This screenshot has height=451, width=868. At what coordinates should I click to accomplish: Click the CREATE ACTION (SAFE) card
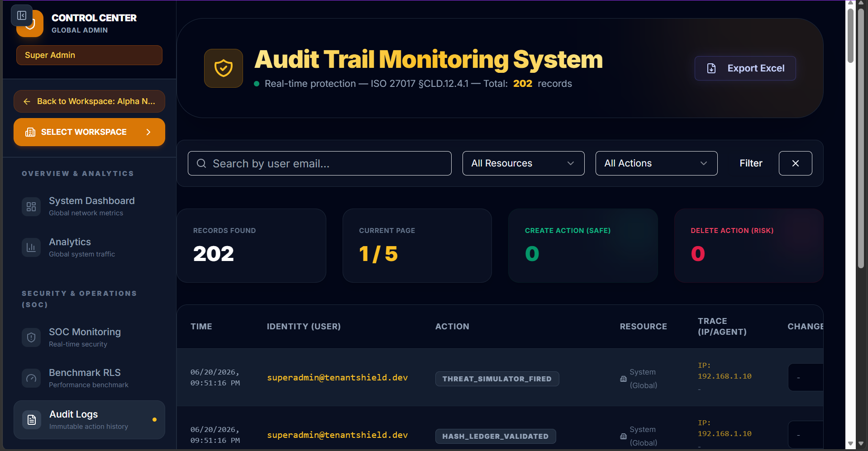coord(583,246)
